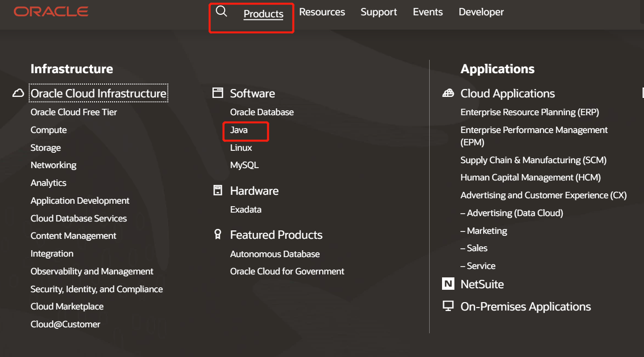Screen dimensions: 644x357
Task: Click the monitor icon beside On-Premises Applications
Action: point(448,306)
